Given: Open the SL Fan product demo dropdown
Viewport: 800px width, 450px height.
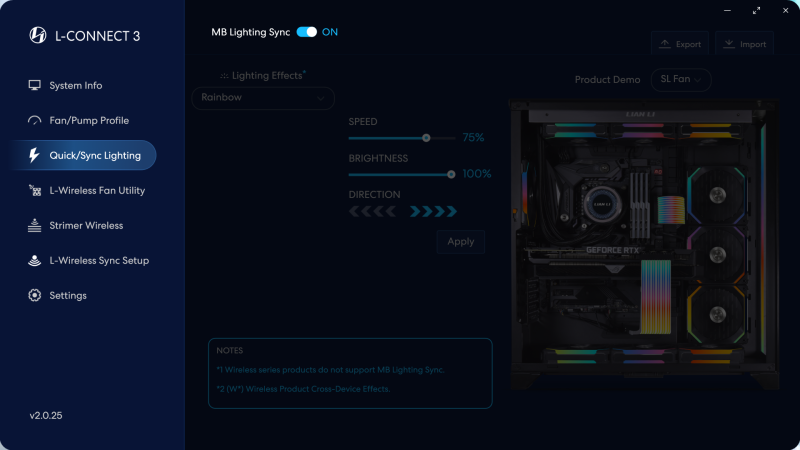Looking at the screenshot, I should pos(681,80).
